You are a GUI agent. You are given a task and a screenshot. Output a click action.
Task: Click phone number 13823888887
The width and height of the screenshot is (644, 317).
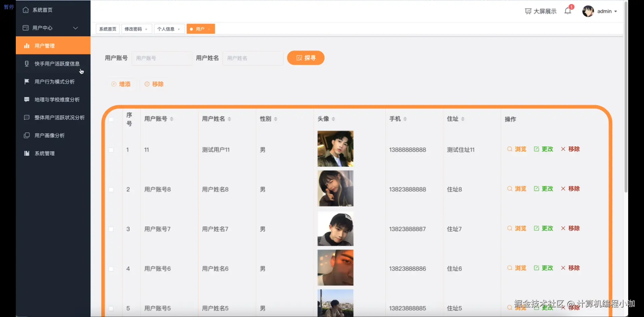407,229
